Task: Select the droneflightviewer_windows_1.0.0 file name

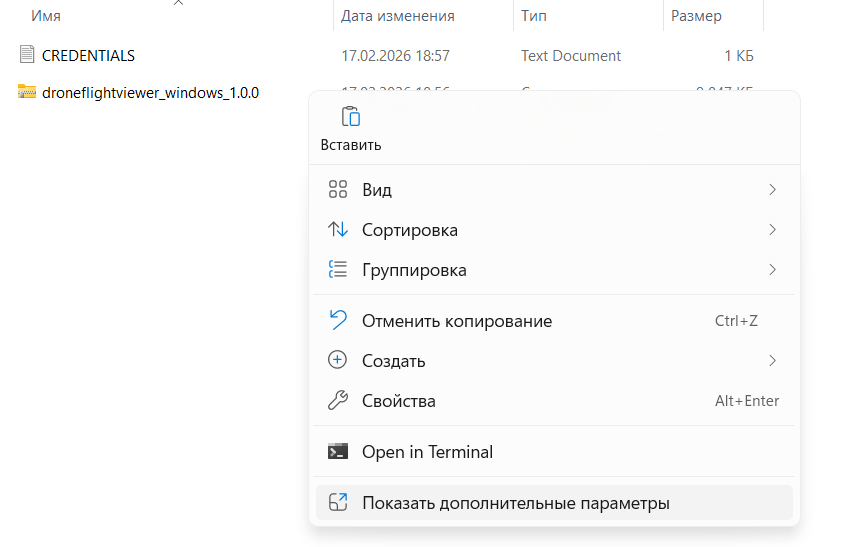Action: [x=150, y=93]
